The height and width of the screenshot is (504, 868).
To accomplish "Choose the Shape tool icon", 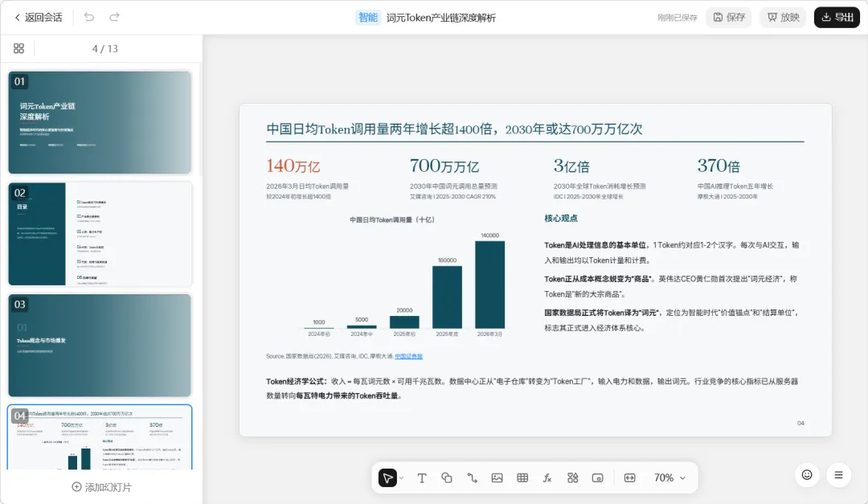I will click(x=447, y=478).
